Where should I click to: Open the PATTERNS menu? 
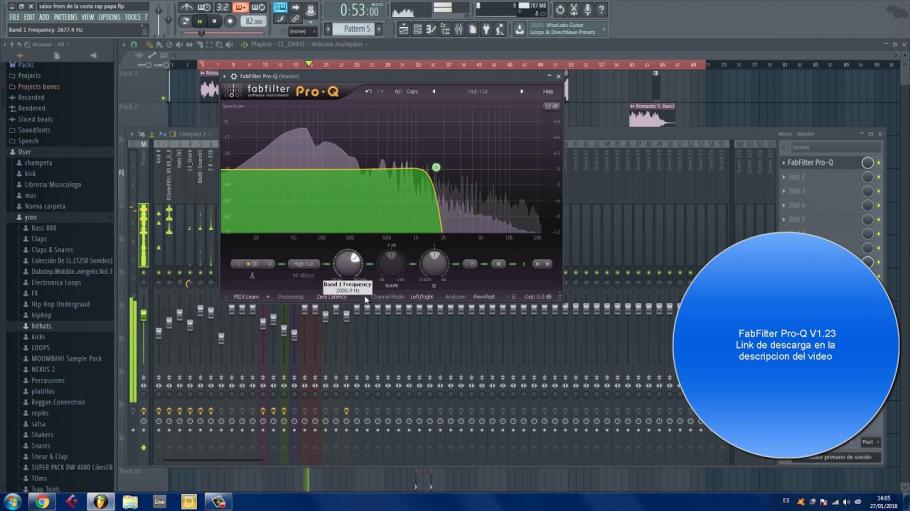[66, 17]
